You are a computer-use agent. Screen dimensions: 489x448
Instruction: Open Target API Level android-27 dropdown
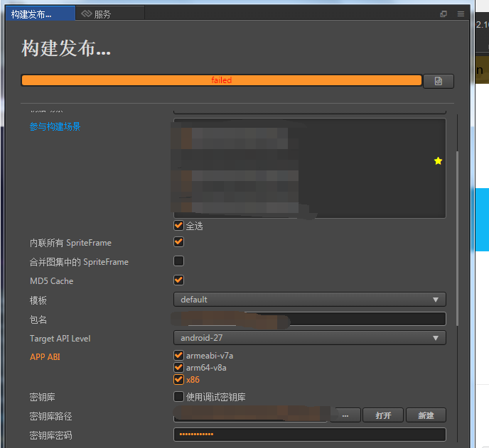[x=310, y=338]
